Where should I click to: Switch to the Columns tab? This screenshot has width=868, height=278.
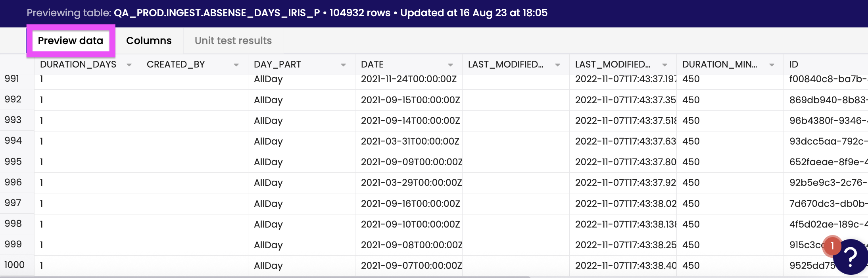click(x=149, y=41)
